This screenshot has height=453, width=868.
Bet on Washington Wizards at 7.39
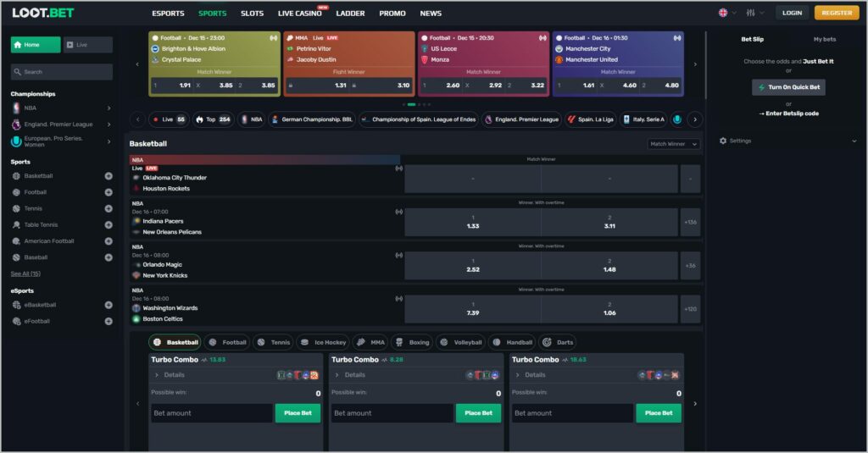pyautogui.click(x=473, y=309)
